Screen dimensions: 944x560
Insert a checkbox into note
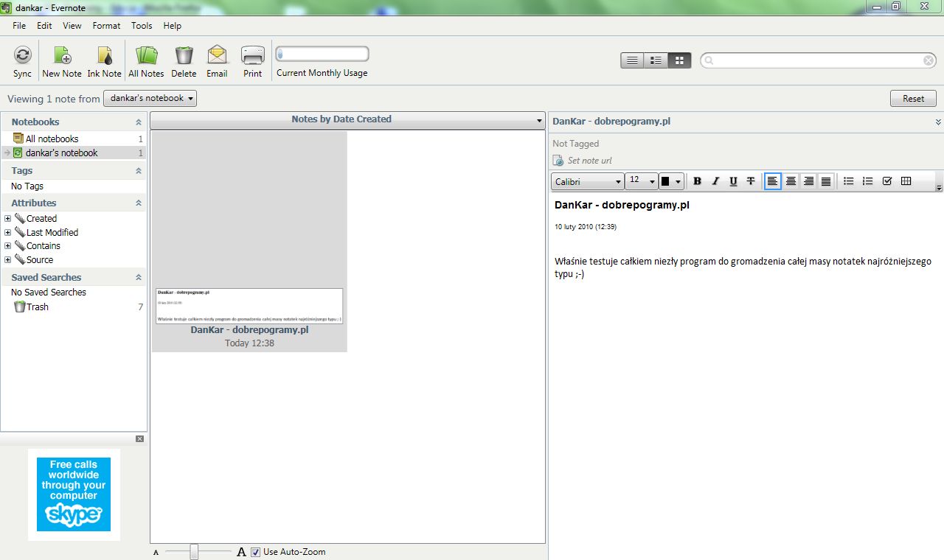(887, 181)
